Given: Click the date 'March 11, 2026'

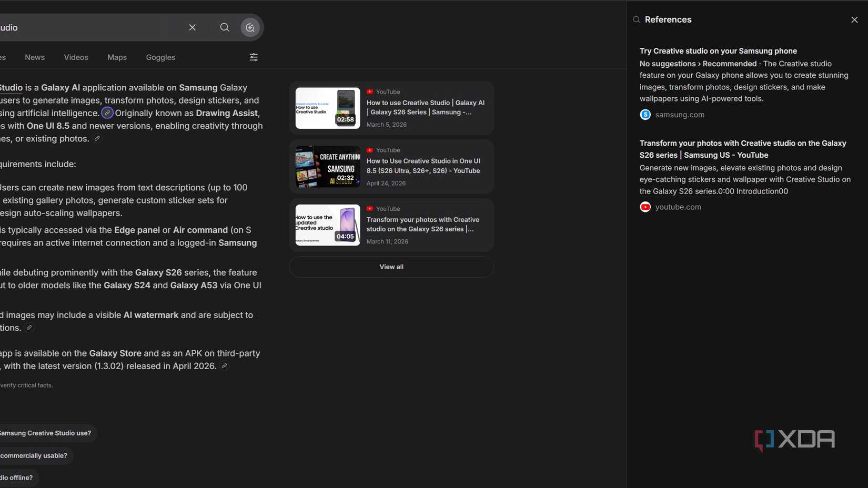Looking at the screenshot, I should click(x=387, y=242).
